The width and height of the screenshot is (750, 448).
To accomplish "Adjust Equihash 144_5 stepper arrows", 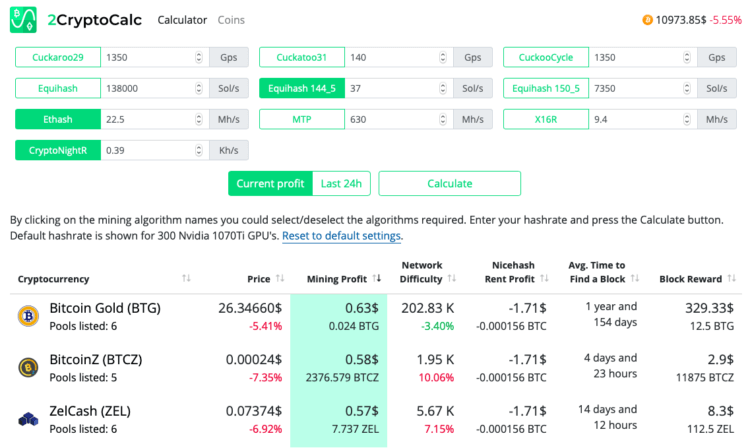I will [x=443, y=88].
